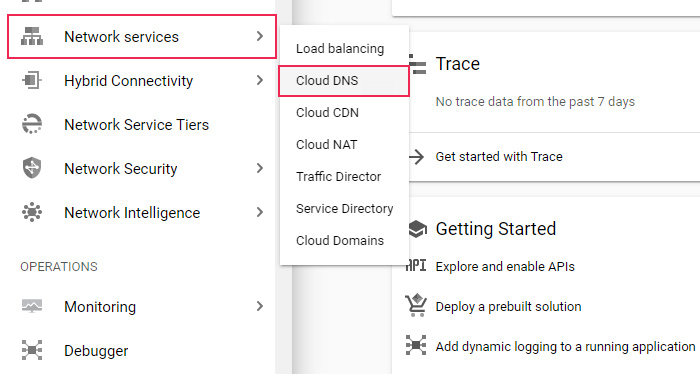Screen dimensions: 700x374
Task: Click the Debugger icon in sidebar
Action: point(32,350)
